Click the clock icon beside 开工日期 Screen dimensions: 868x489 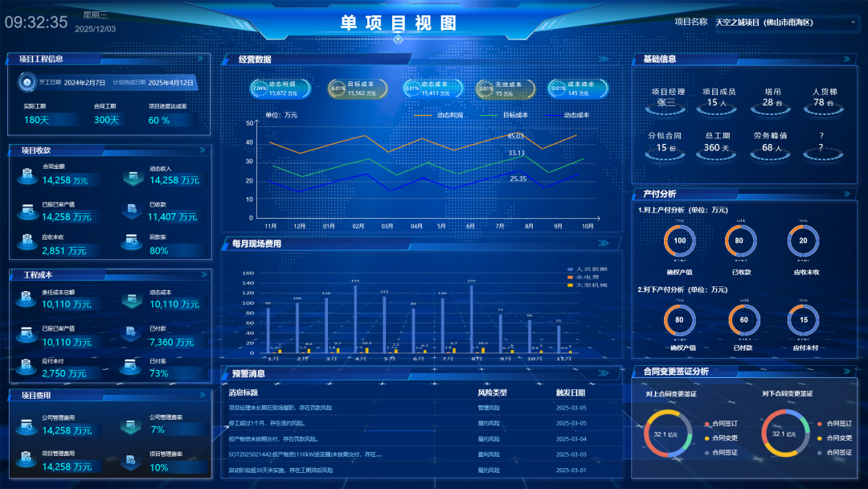[26, 83]
